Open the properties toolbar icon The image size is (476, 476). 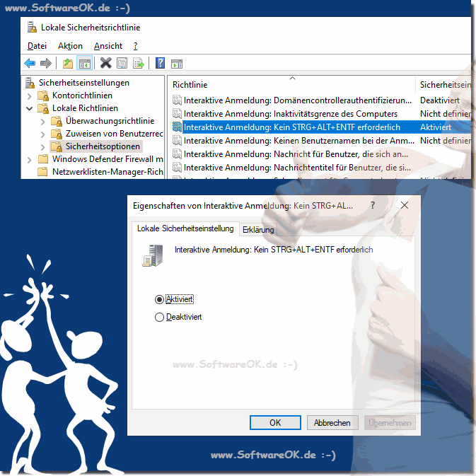[122, 64]
